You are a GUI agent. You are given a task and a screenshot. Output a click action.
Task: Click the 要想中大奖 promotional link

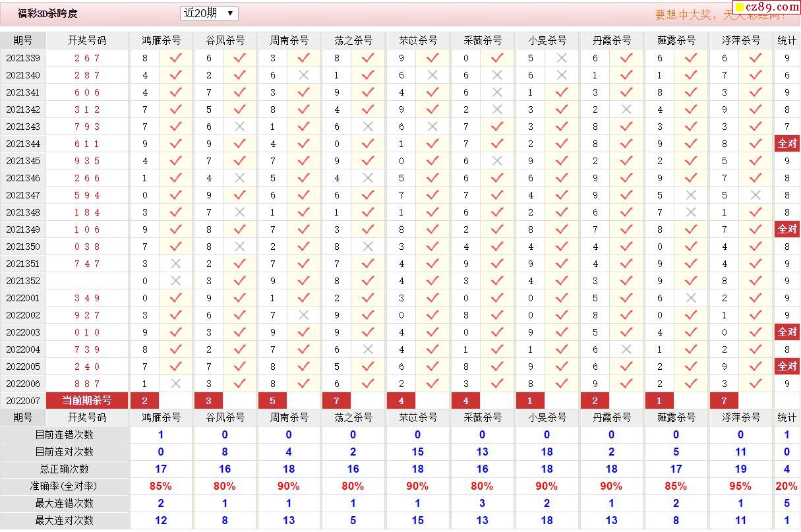coord(692,15)
